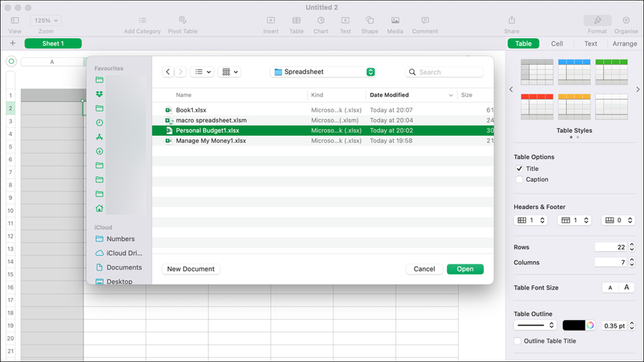This screenshot has height=362, width=644.
Task: Click the Media toolbar icon
Action: coord(395,20)
